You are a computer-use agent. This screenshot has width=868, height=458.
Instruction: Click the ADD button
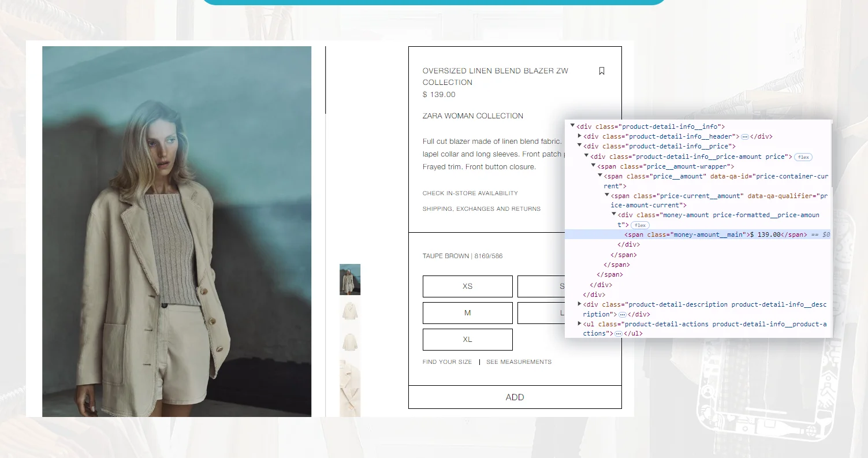(515, 397)
